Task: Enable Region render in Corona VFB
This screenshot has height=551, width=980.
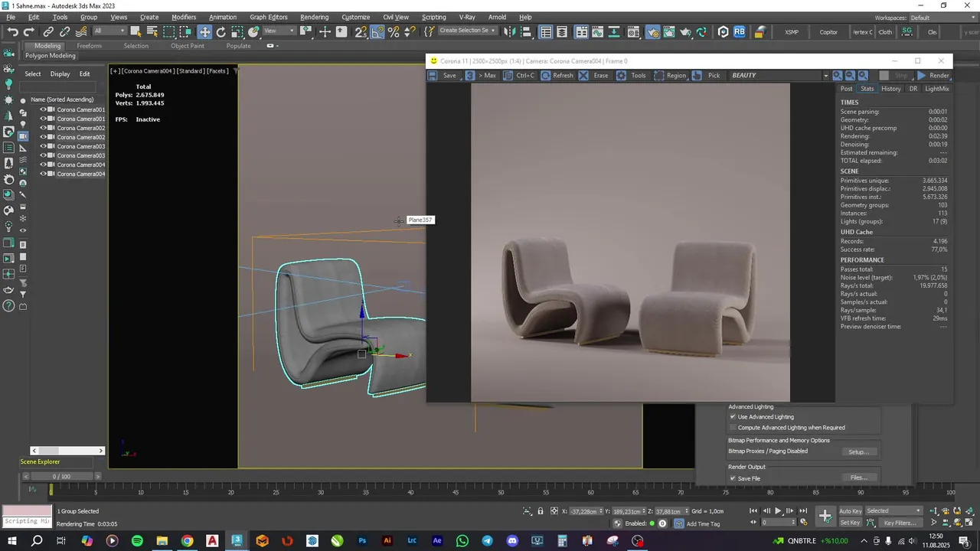Action: 669,75
